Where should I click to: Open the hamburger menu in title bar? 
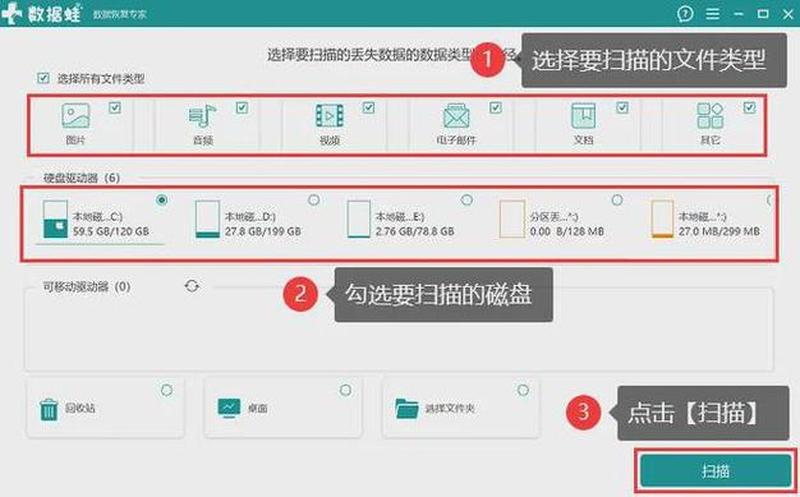713,14
